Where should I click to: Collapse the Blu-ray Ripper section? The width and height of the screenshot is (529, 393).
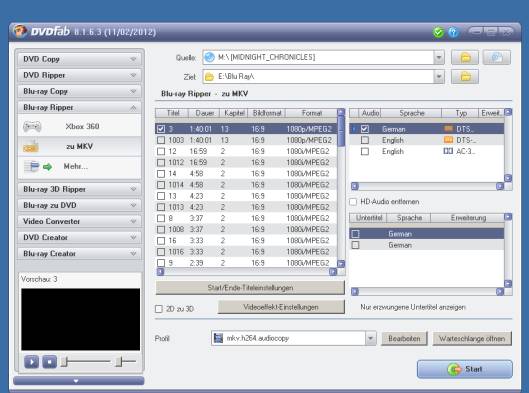[79, 108]
